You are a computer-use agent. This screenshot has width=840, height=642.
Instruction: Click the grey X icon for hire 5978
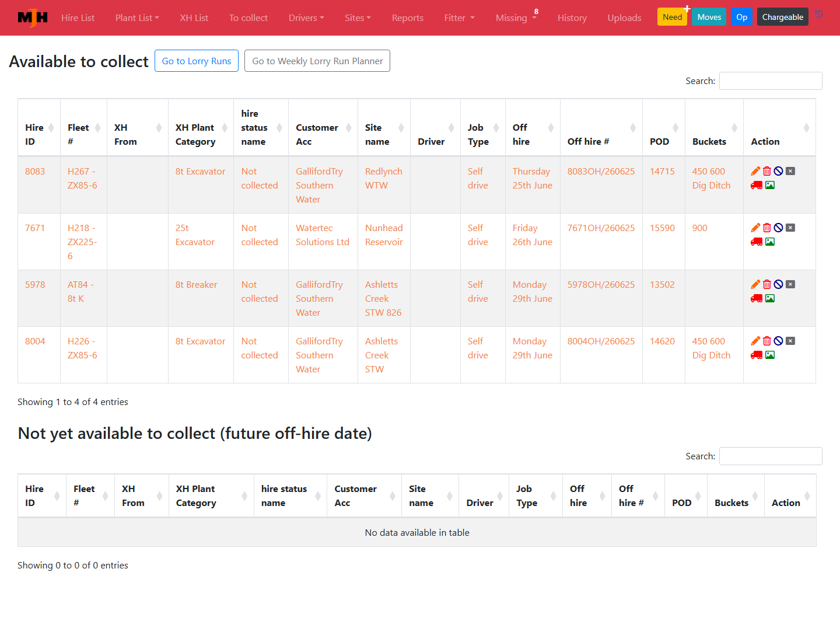click(x=790, y=284)
